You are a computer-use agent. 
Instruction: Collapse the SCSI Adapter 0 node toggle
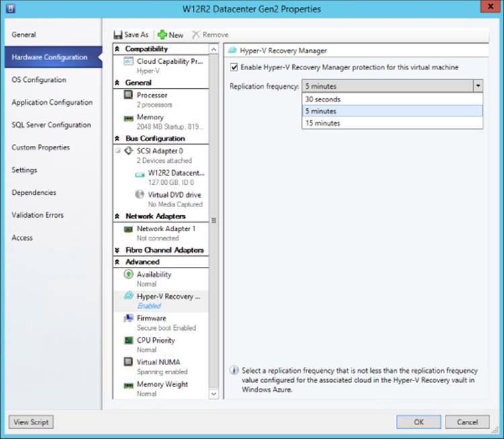coord(118,151)
